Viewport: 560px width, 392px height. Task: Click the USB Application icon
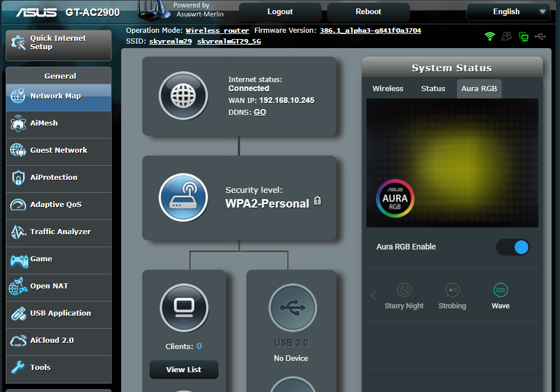18,313
